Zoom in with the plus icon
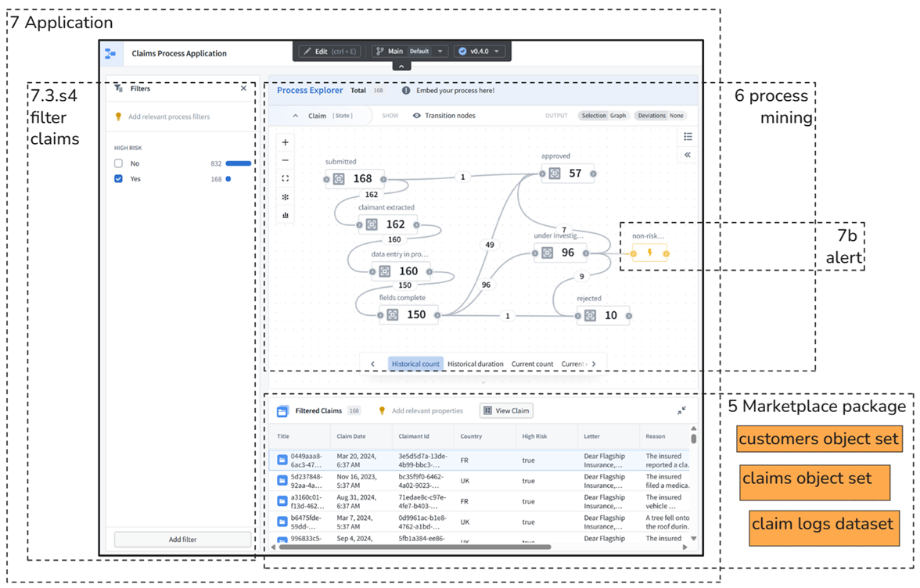920x588 pixels. (x=285, y=142)
